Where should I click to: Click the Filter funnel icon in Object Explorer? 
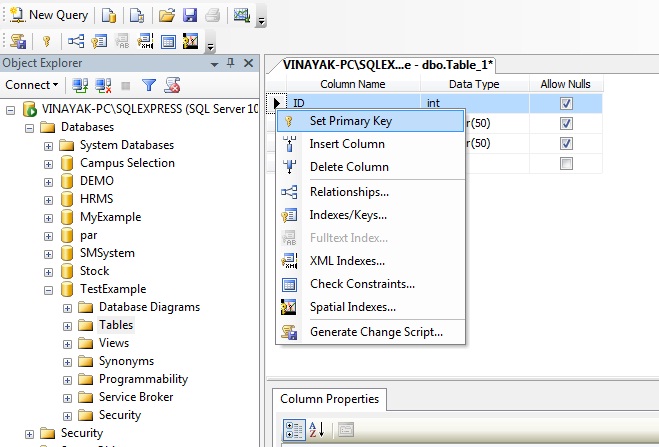click(149, 86)
